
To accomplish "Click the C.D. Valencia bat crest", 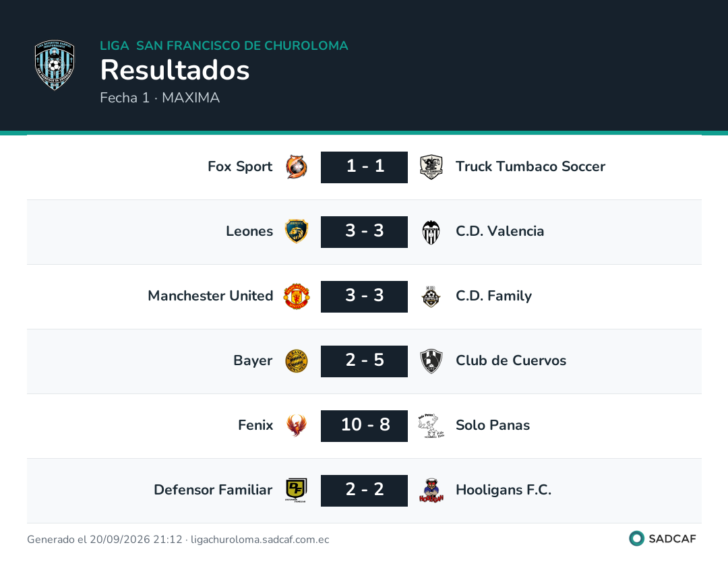I will pos(431,232).
